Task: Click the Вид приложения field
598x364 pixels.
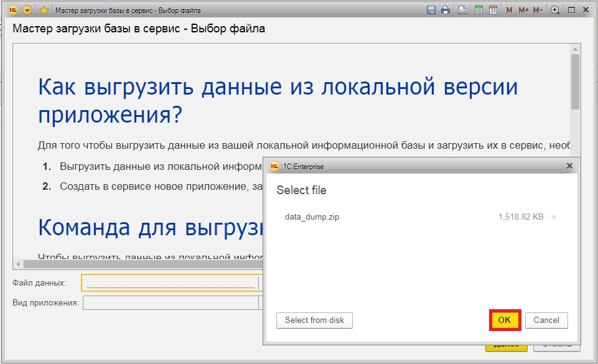Action: tap(171, 303)
